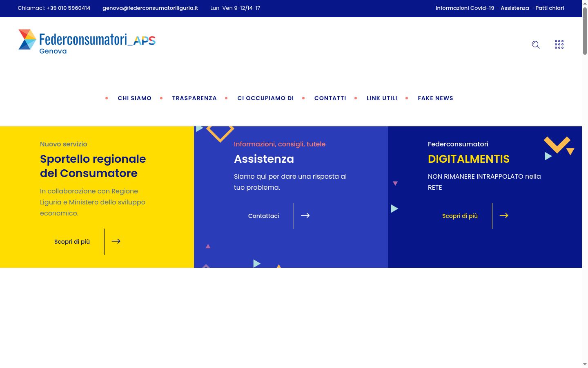Open Informazioni Covid-19 link in top bar
588x368 pixels.
tap(465, 8)
